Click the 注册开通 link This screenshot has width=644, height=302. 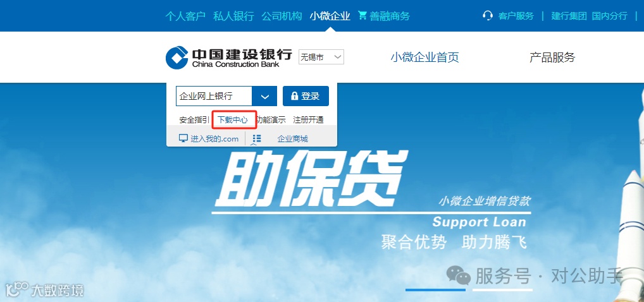click(x=309, y=120)
